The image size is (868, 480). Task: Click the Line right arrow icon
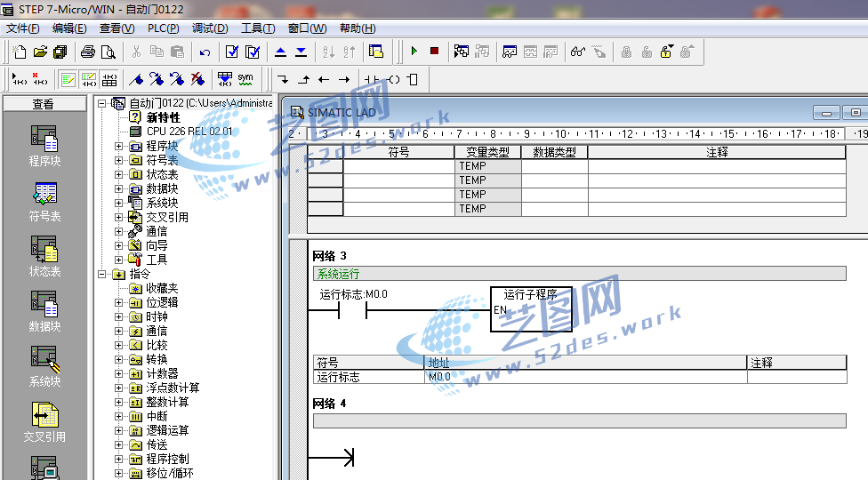(x=344, y=80)
